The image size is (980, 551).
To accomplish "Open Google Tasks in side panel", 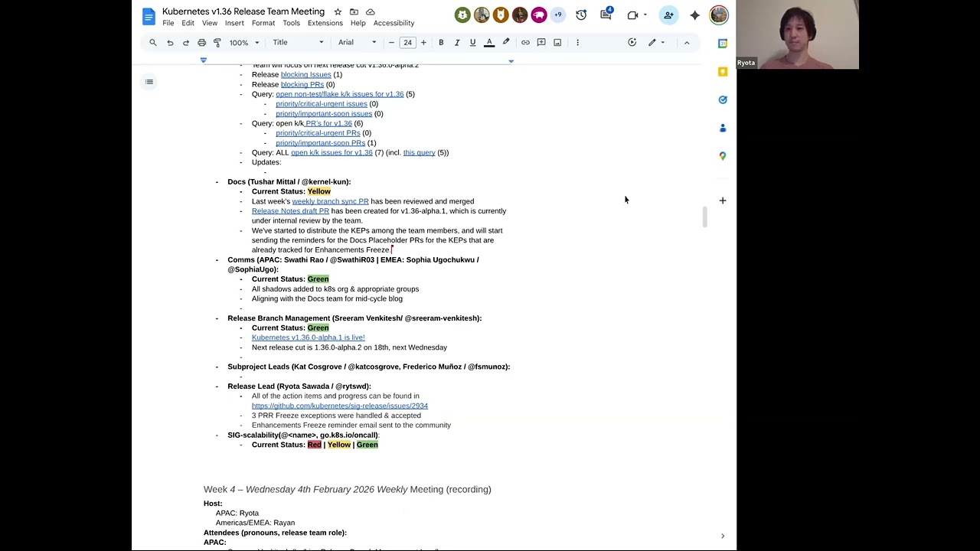I will (723, 100).
